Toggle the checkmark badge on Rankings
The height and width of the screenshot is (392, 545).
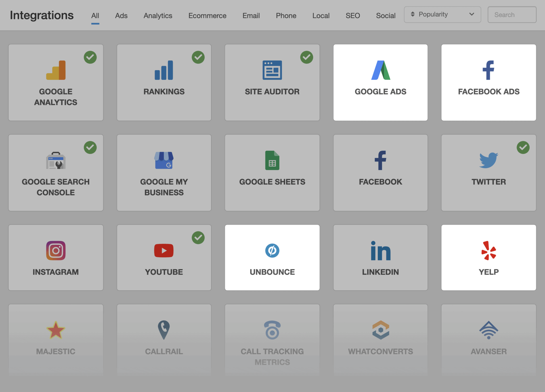pyautogui.click(x=198, y=57)
